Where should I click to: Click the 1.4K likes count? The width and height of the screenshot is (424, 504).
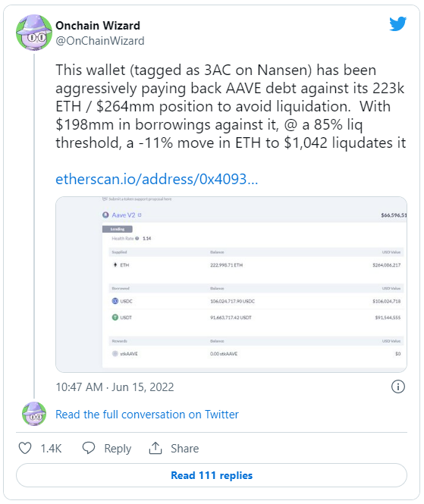51,449
